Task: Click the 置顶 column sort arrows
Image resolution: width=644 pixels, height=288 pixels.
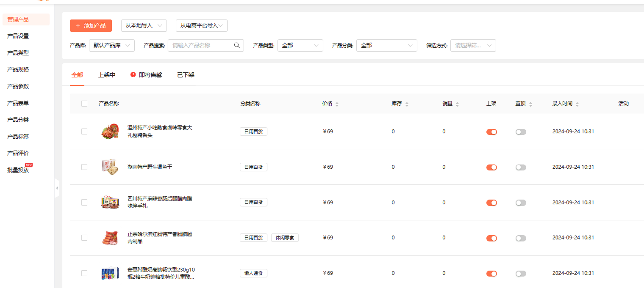Action: coord(530,104)
